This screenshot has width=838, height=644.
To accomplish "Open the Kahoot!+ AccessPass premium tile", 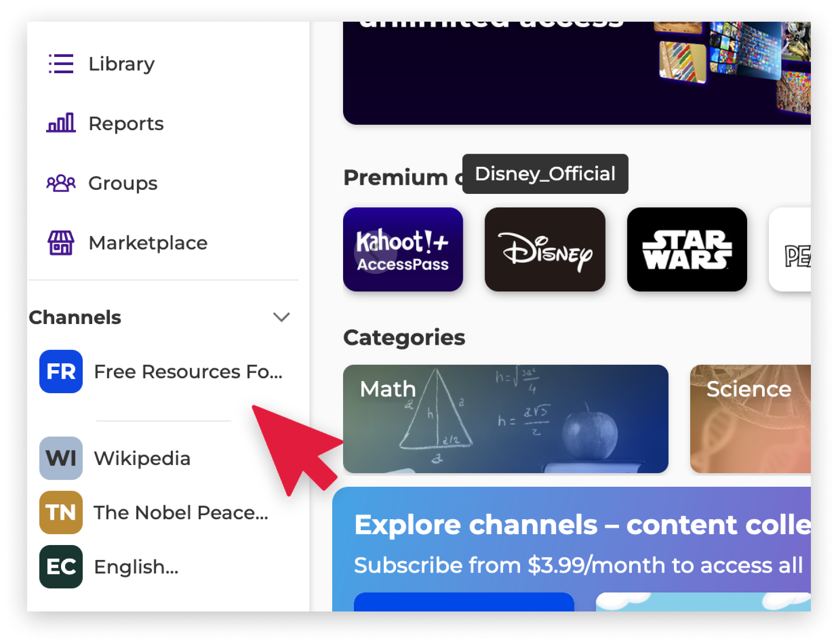I will pos(403,249).
